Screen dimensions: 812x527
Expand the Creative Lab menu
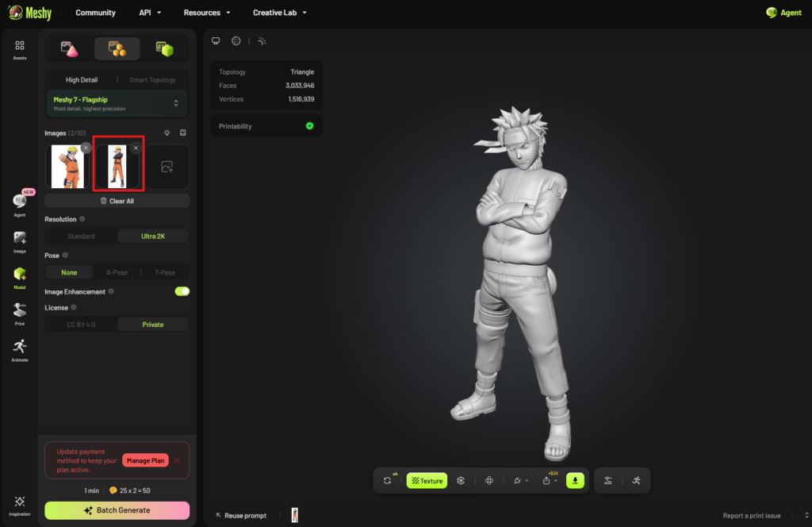pos(280,13)
